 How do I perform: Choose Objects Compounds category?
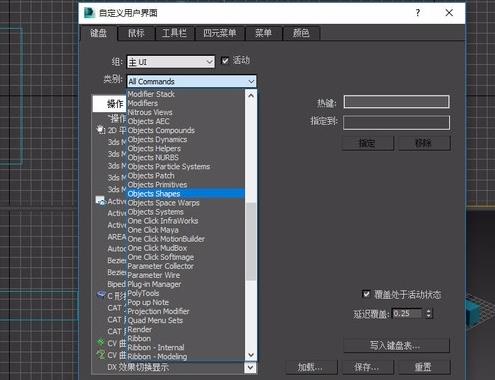pyautogui.click(x=161, y=130)
